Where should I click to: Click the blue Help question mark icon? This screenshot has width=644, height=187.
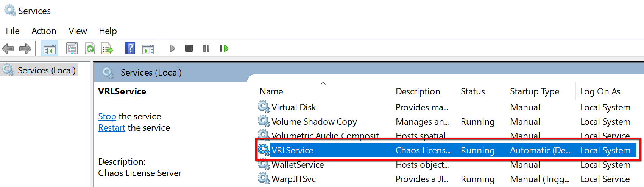click(x=130, y=49)
